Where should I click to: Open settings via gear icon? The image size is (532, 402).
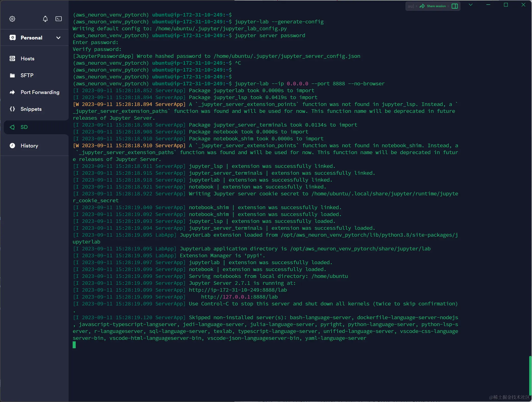point(12,19)
